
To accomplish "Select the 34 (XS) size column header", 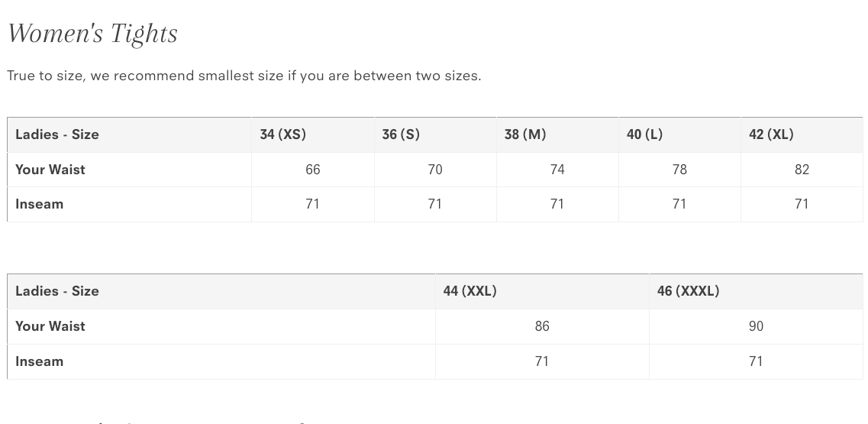I will (x=282, y=134).
